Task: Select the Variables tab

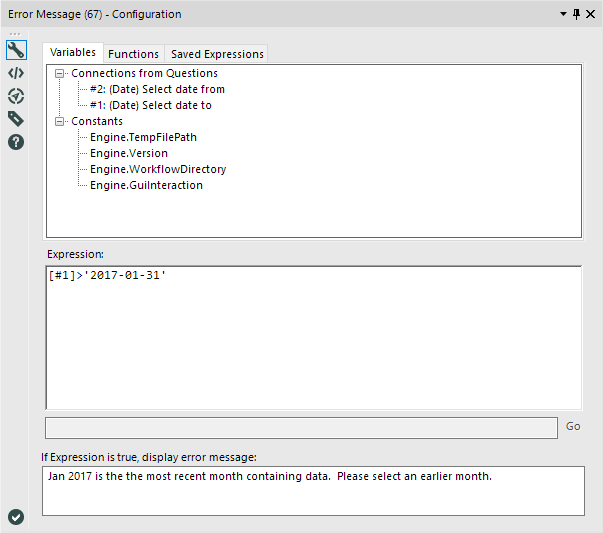Action: pos(73,53)
